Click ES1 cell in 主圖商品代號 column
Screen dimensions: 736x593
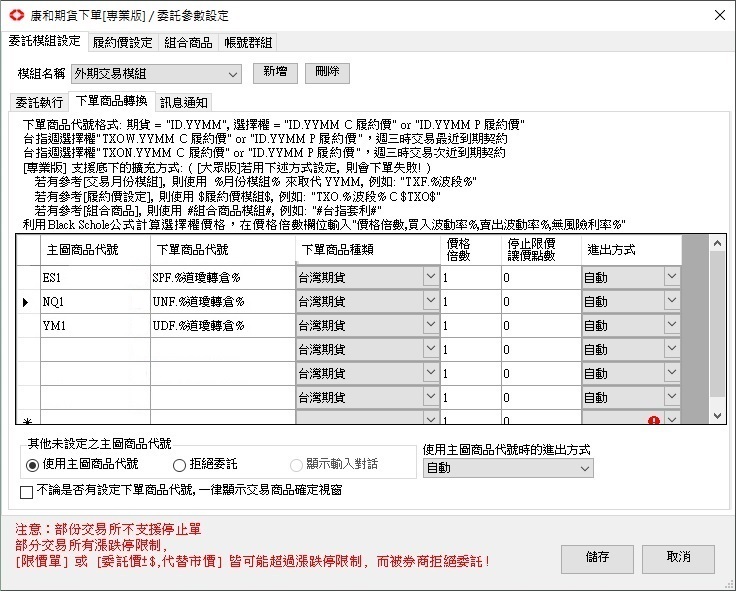[95, 277]
